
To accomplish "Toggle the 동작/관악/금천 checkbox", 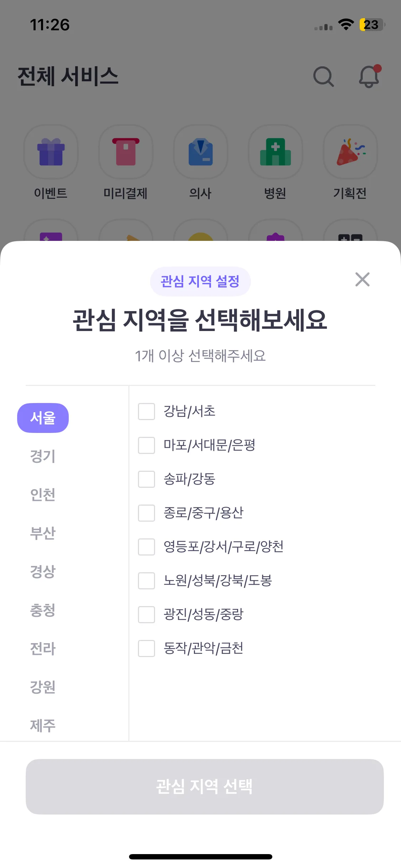I will point(146,649).
